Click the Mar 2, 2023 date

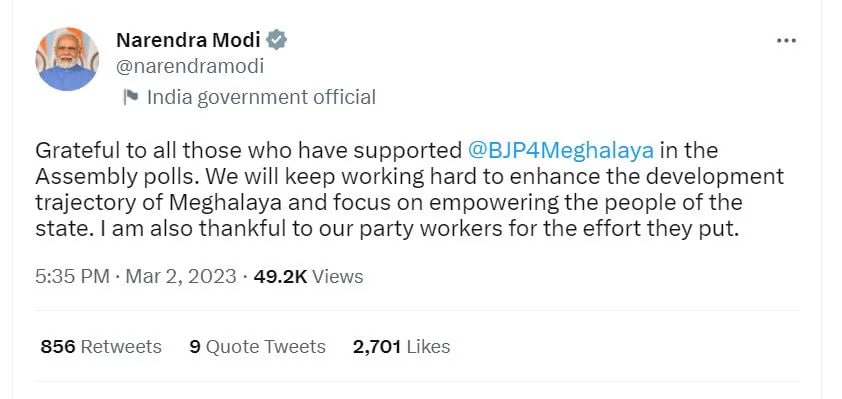pyautogui.click(x=180, y=277)
